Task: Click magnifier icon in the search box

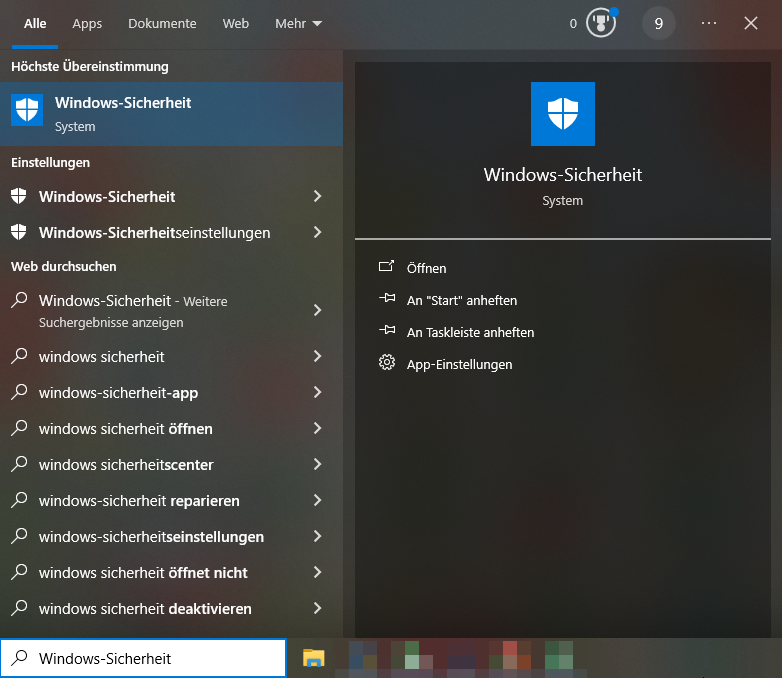Action: tap(19, 658)
